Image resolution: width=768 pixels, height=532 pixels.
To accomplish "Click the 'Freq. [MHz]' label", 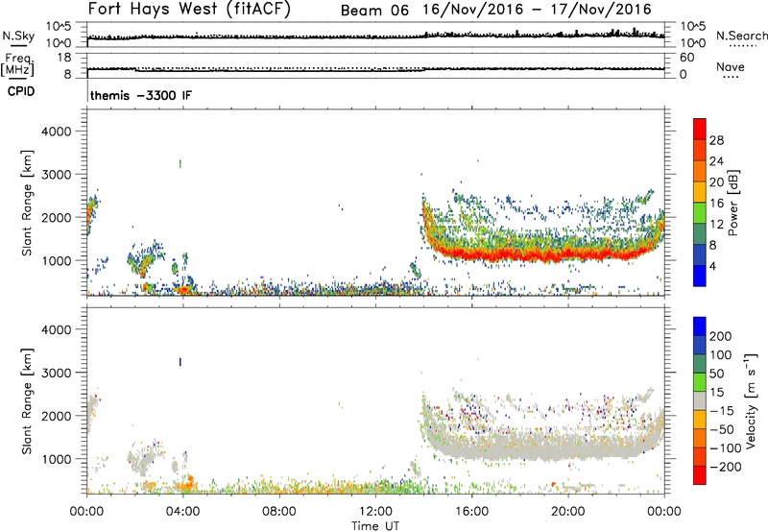I will point(18,64).
